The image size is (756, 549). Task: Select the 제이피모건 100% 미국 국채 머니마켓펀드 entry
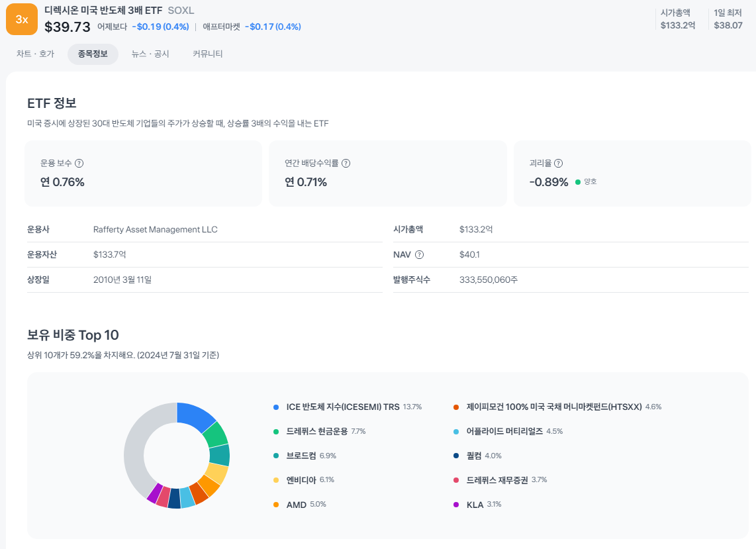coord(554,407)
